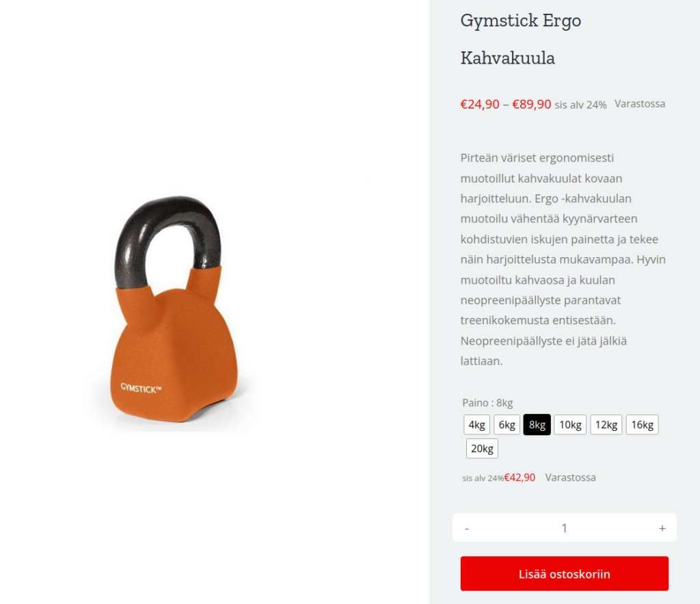Click the product description paragraph

click(563, 259)
